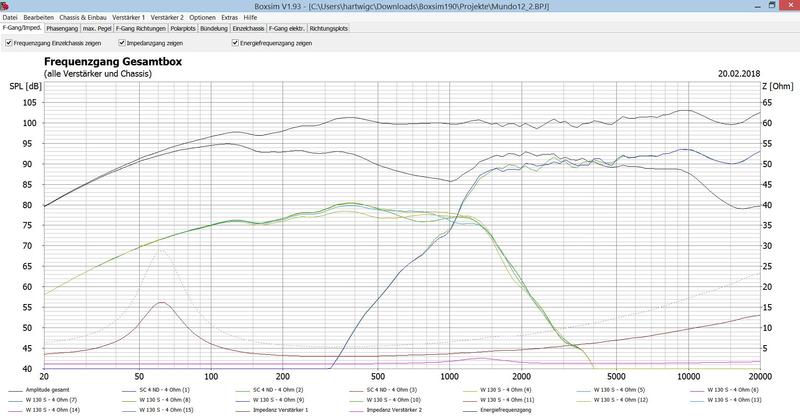Click the date 20.02.2018
800x418 pixels.
click(x=739, y=73)
